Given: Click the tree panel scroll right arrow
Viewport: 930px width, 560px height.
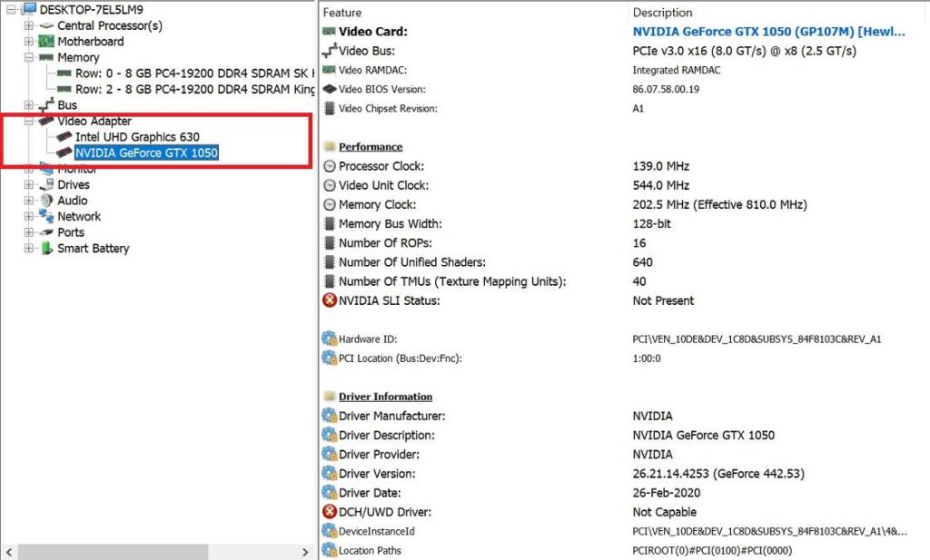Looking at the screenshot, I should click(305, 552).
